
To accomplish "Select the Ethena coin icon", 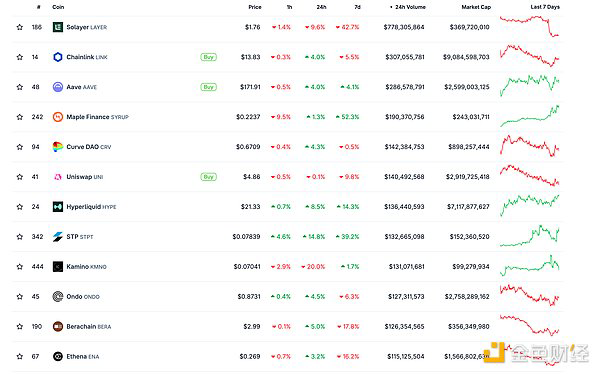I will [58, 356].
